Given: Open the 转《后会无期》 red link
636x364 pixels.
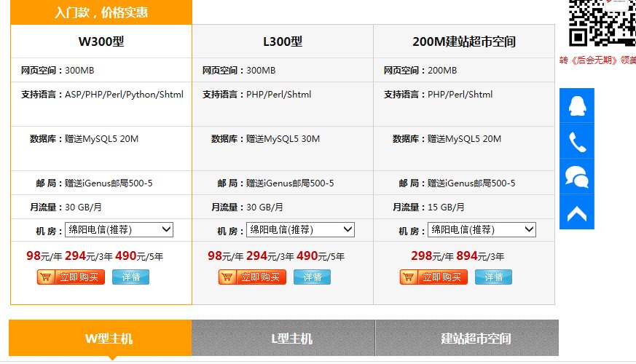Looking at the screenshot, I should [x=597, y=60].
